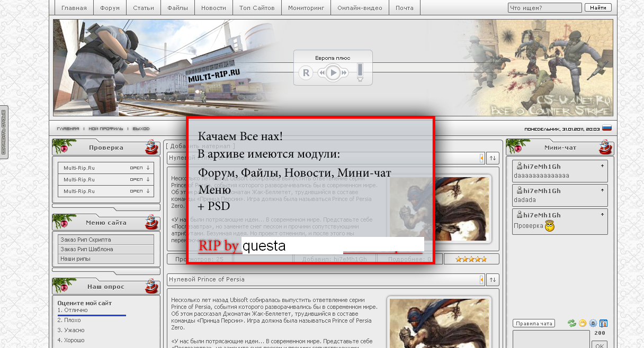The height and width of the screenshot is (348, 644).
Task: Click the arrow icon on the 'Проверка' chat message
Action: 602,215
